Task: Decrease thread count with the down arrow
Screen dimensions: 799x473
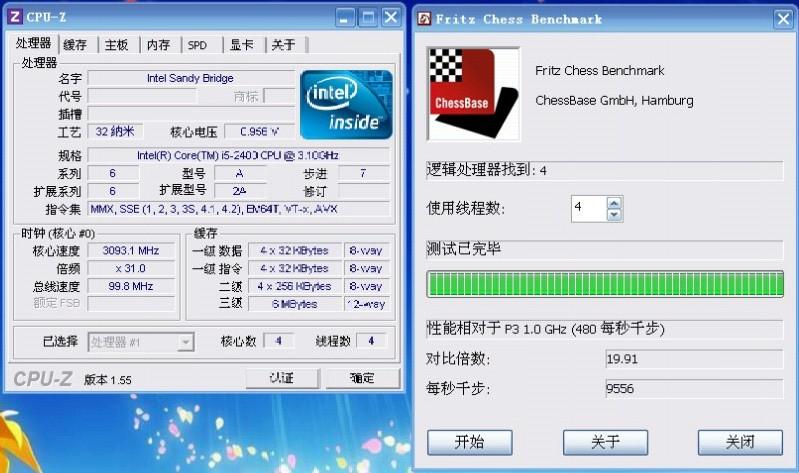Action: (x=615, y=215)
